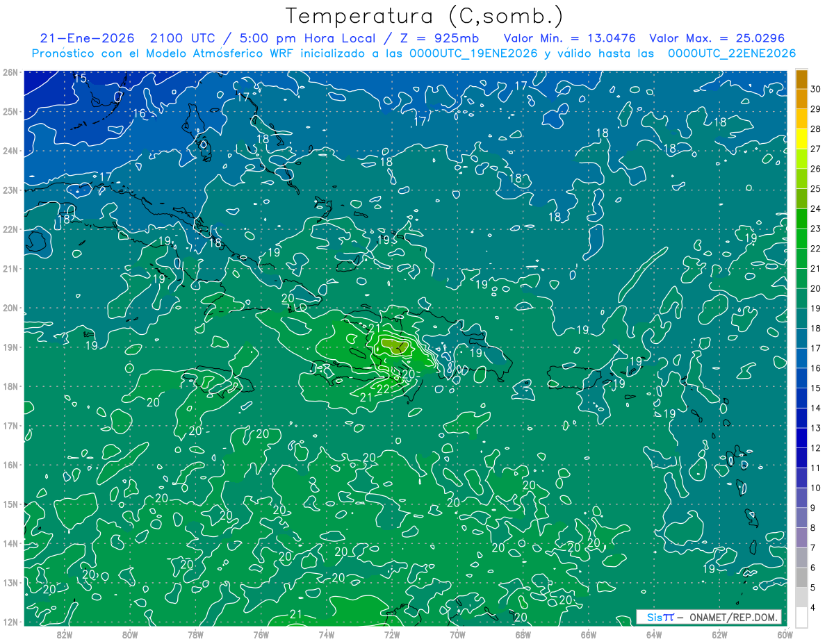Click the '2100 UTC' time text

coord(184,39)
